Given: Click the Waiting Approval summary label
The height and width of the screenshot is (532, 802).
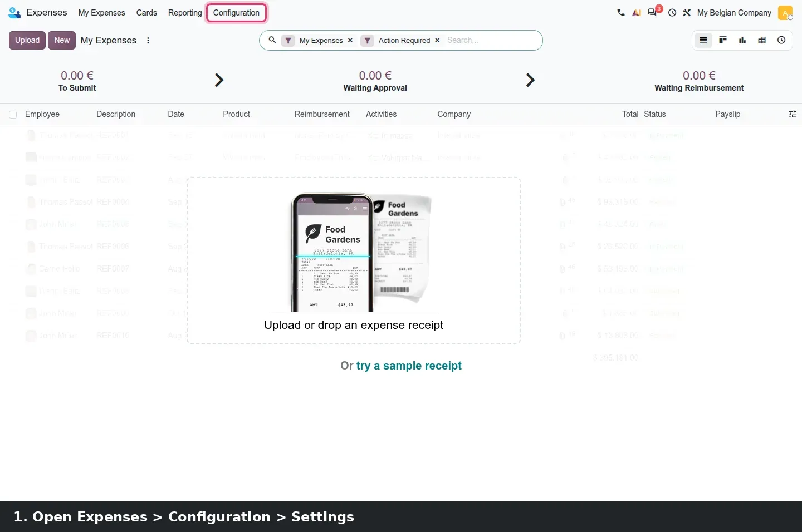Looking at the screenshot, I should tap(375, 88).
